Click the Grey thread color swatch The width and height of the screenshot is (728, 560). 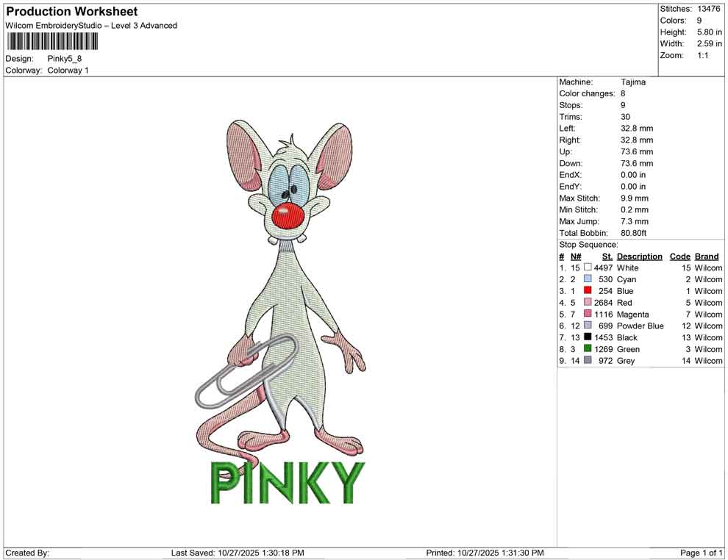(588, 360)
